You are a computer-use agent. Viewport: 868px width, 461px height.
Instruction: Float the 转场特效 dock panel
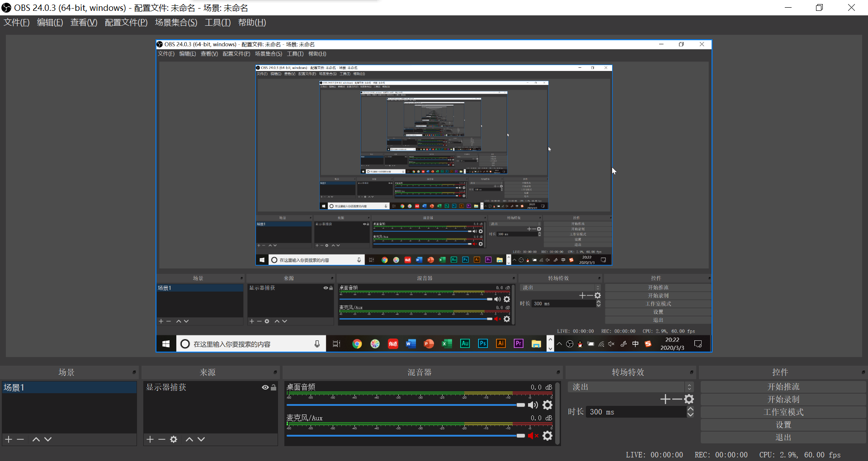point(692,372)
